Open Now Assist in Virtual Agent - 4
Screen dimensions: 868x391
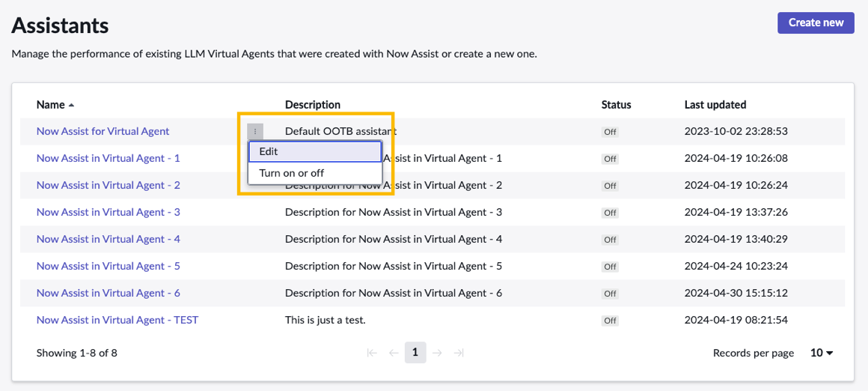[x=108, y=239]
